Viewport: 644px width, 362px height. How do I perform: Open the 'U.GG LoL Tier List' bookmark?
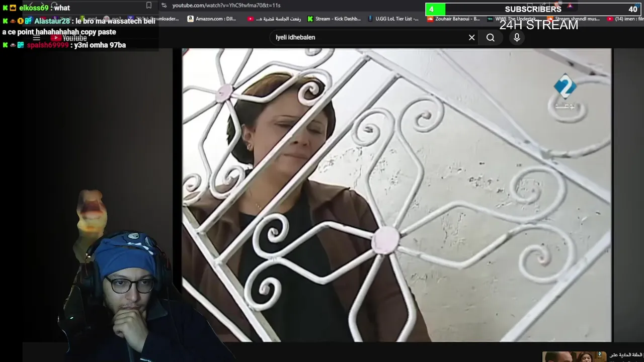click(393, 19)
